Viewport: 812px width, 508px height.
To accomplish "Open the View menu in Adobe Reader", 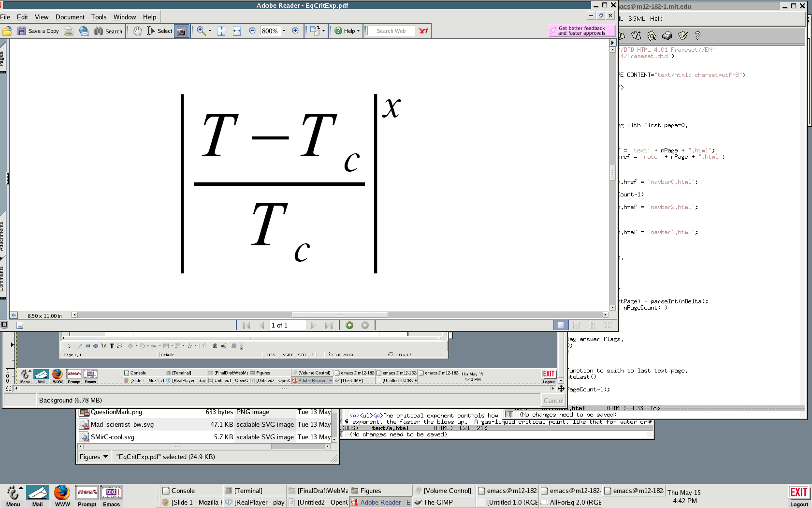I will pos(42,17).
